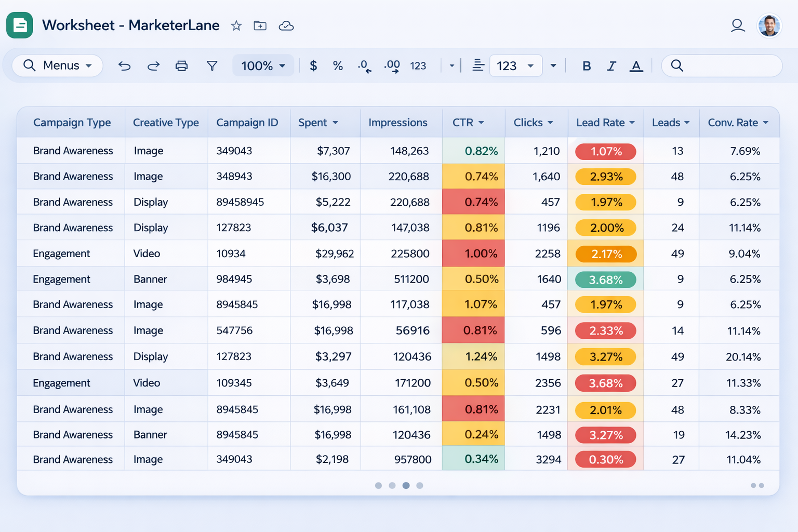Viewport: 798px width, 532px height.
Task: Open the print dialog icon
Action: pyautogui.click(x=181, y=65)
